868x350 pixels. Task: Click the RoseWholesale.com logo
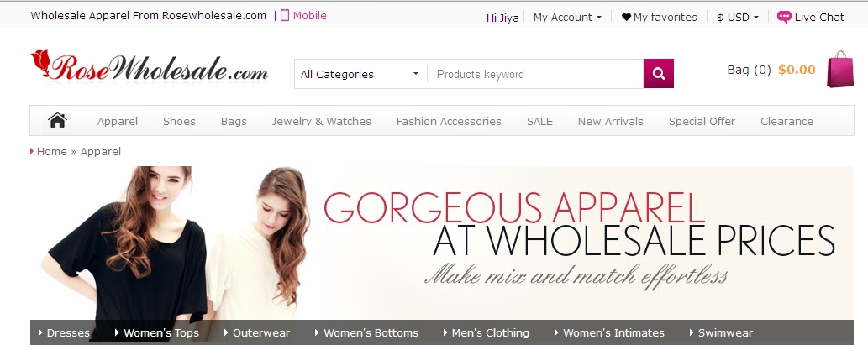point(150,65)
